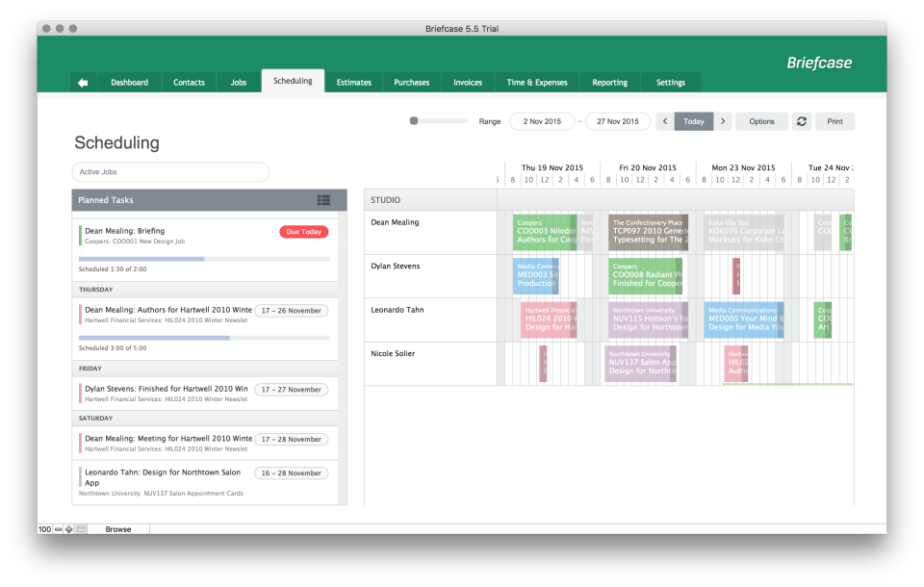Viewport: 924px width, 587px height.
Task: Click zoom out icon in status bar
Action: 59,529
